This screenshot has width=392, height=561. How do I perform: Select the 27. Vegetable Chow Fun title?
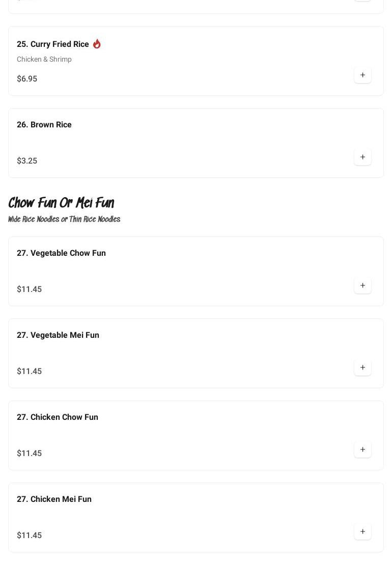click(61, 253)
